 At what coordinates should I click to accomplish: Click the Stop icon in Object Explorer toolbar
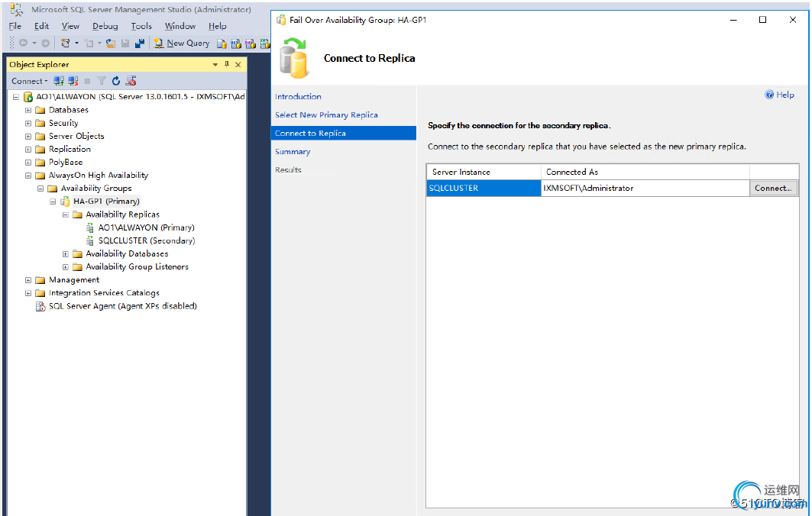point(88,81)
